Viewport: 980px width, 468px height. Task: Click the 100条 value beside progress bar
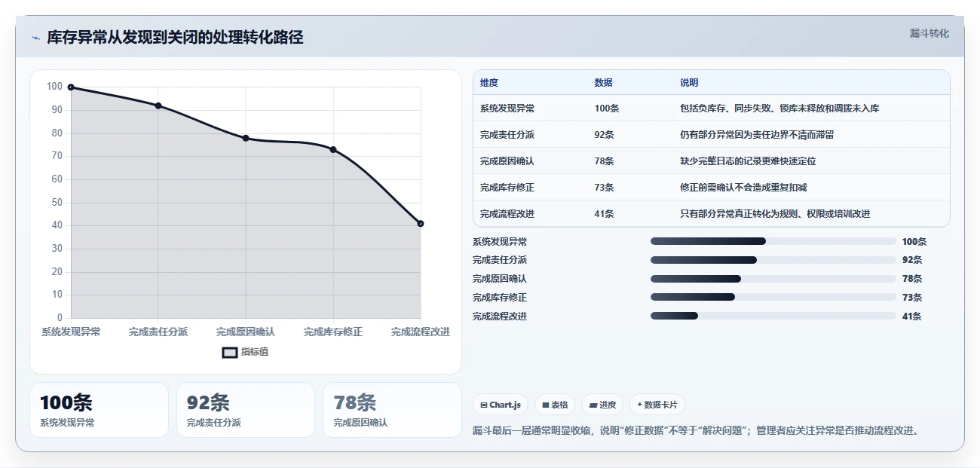pyautogui.click(x=914, y=242)
